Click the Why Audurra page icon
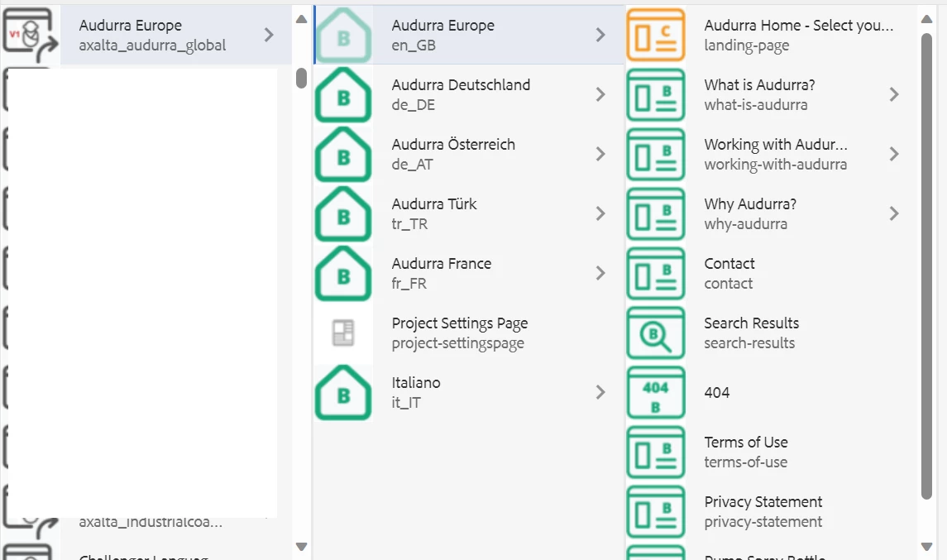Viewport: 947px width, 560px height. pos(656,214)
